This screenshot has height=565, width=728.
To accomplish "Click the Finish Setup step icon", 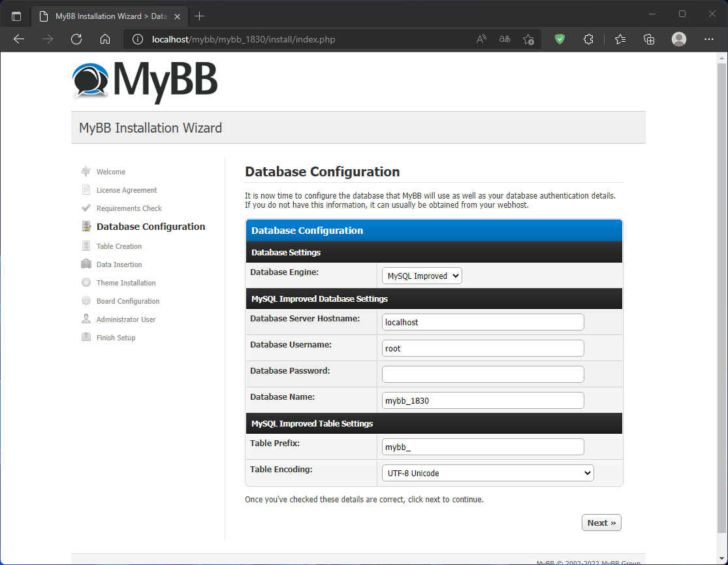I will [86, 337].
